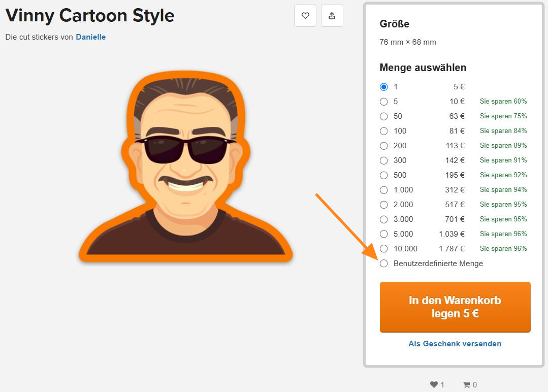Select the 500 stickers option

384,175
